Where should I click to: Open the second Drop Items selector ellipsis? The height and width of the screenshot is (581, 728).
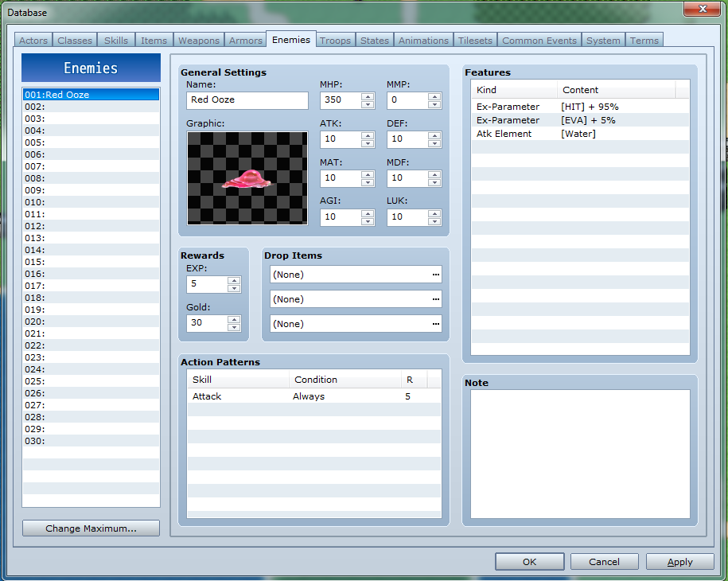[435, 299]
